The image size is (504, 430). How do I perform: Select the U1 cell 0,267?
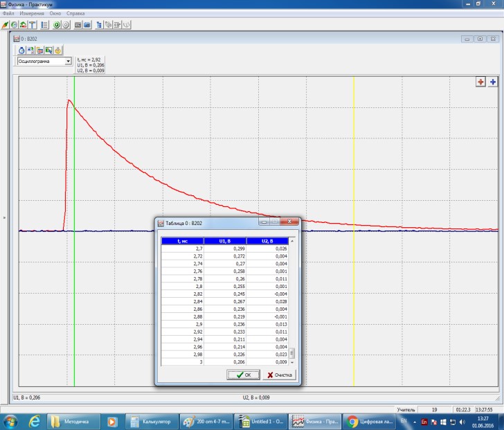click(225, 301)
